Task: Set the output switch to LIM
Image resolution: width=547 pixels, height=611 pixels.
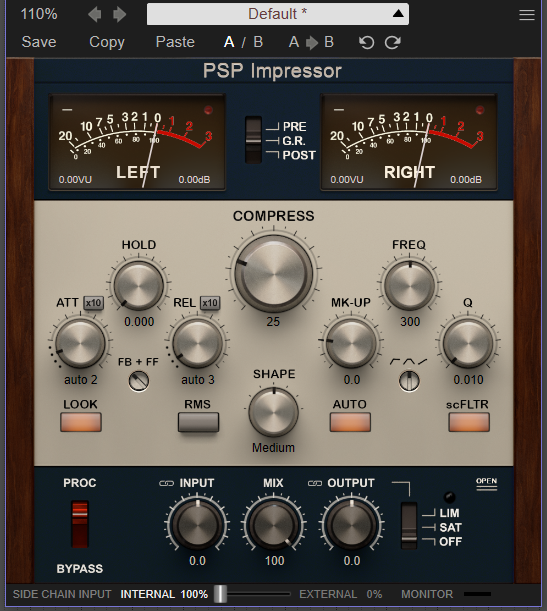Action: pyautogui.click(x=449, y=513)
